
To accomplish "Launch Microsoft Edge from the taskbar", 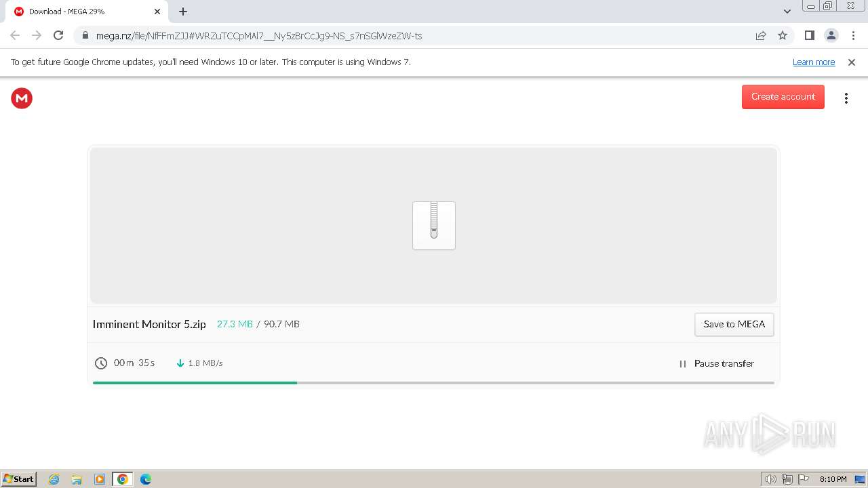I will [x=146, y=479].
